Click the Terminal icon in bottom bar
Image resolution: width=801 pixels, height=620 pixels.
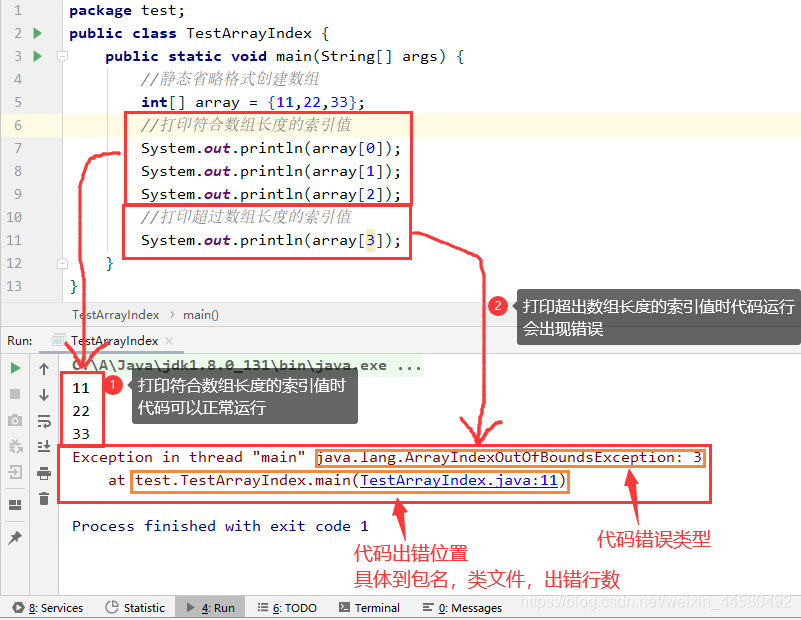[x=345, y=607]
